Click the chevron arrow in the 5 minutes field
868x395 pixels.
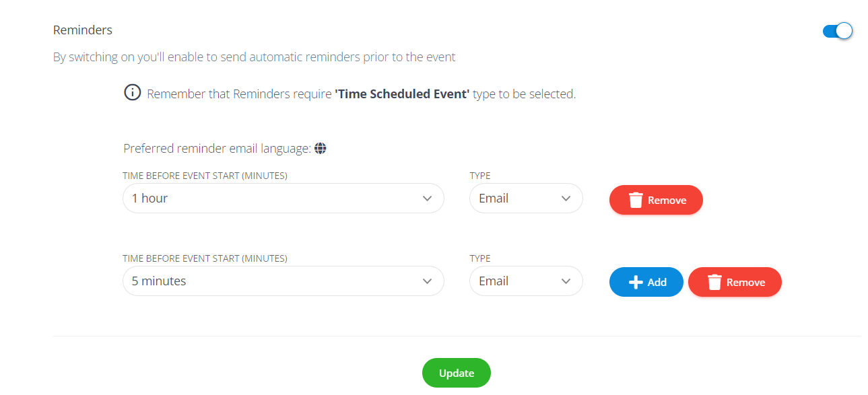click(x=427, y=281)
